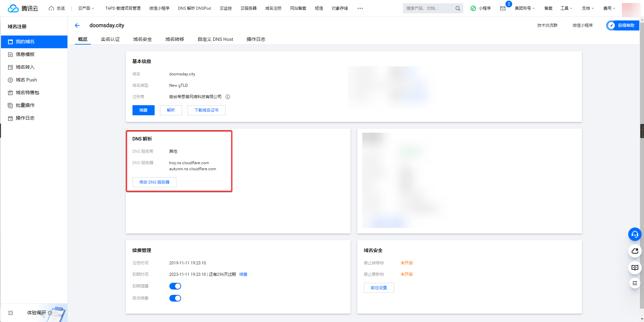The image size is (644, 322).
Task: Collapse sidebar using bottom-left menu icon
Action: (x=10, y=313)
